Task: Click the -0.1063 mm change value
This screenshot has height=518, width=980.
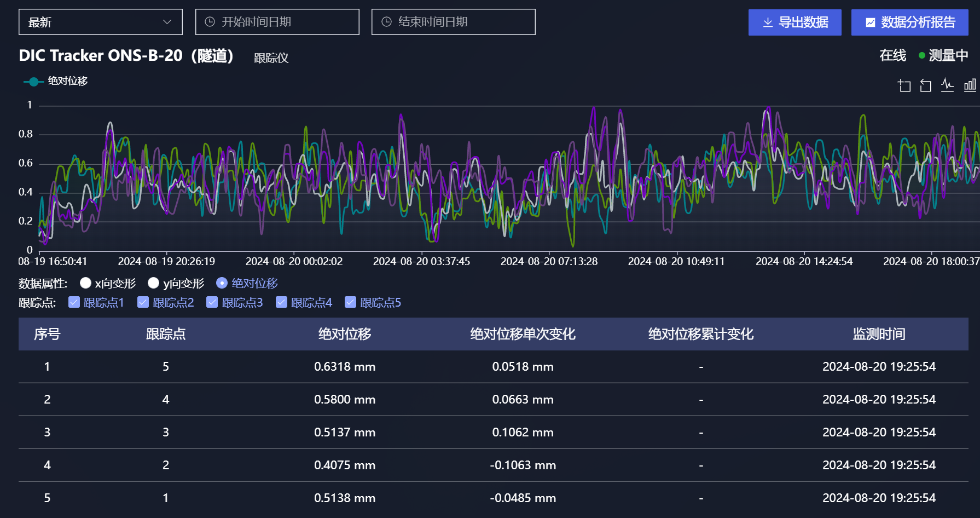Action: click(523, 465)
